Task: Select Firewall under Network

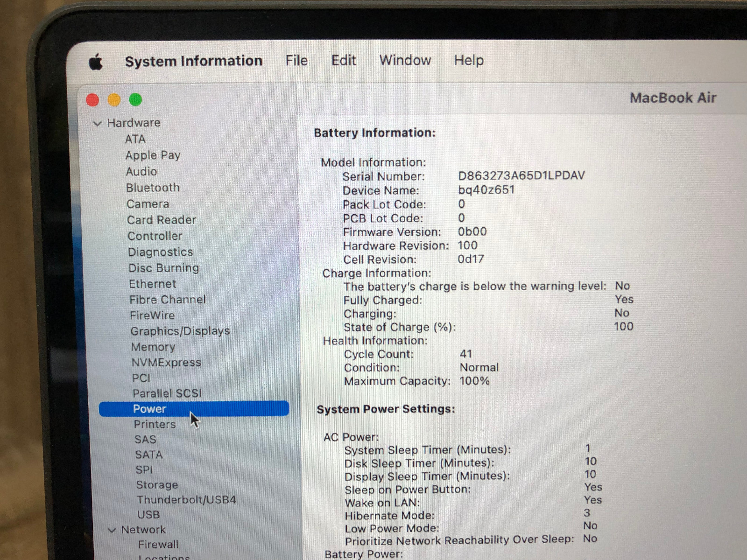Action: point(158,545)
